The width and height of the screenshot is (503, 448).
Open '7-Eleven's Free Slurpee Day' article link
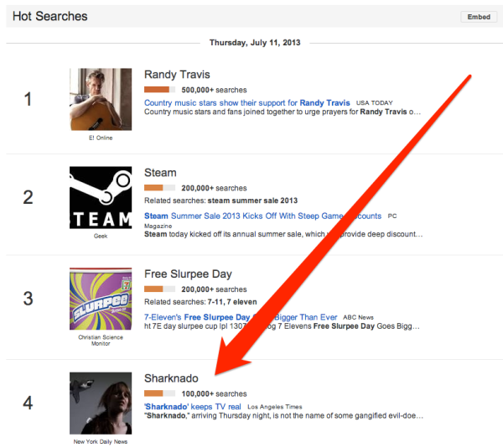[x=241, y=317]
